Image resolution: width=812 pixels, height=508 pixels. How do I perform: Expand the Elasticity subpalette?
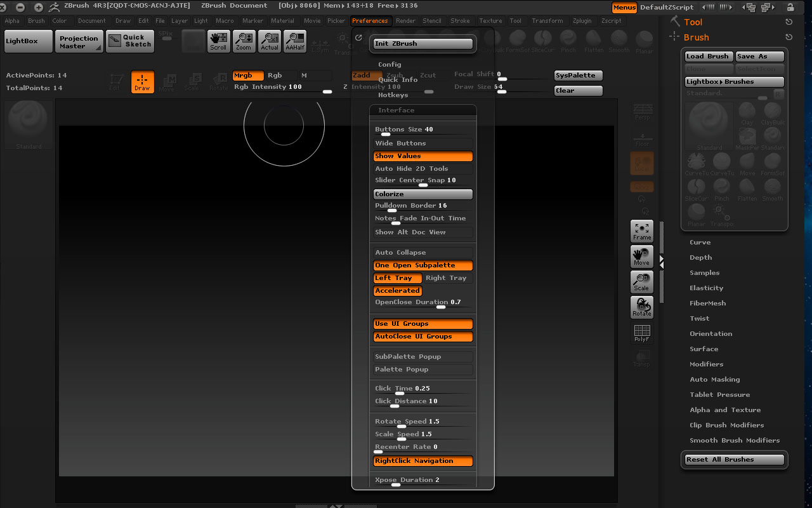[x=706, y=288]
